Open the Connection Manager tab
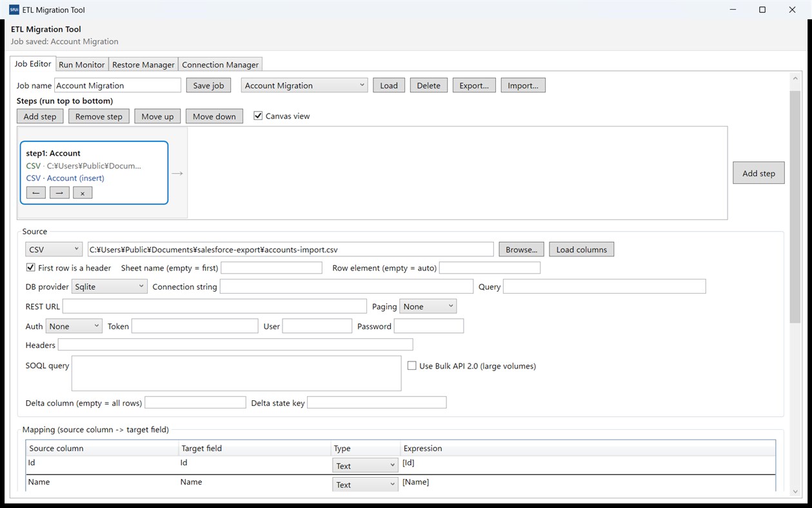Viewport: 812px width, 508px height. [x=220, y=65]
